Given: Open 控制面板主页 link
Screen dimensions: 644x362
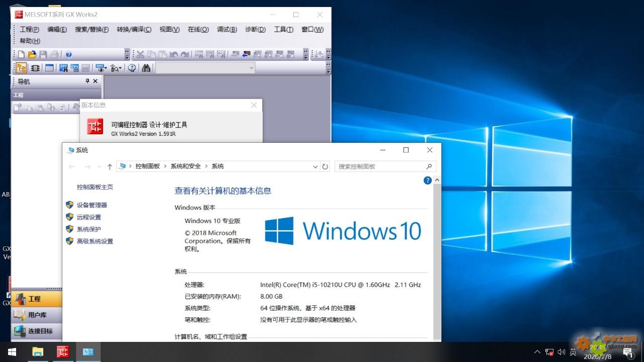Looking at the screenshot, I should tap(95, 187).
